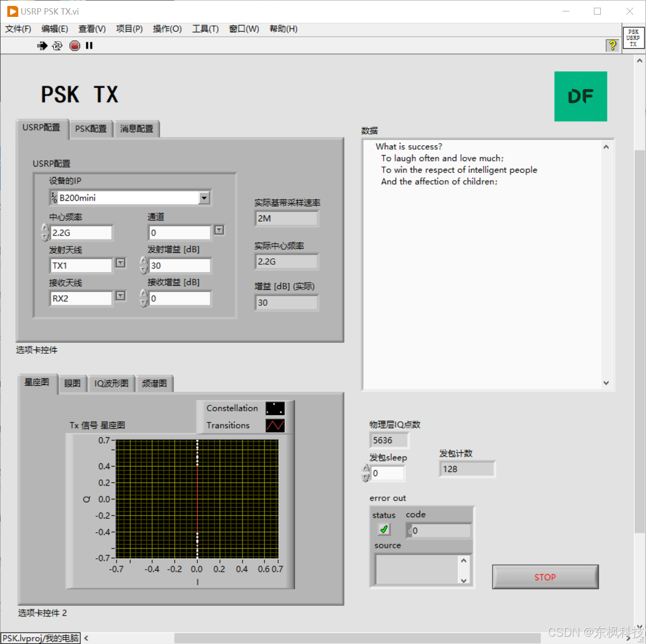Click the line "What is success?" in 数据
This screenshot has width=646, height=644.
click(x=409, y=147)
